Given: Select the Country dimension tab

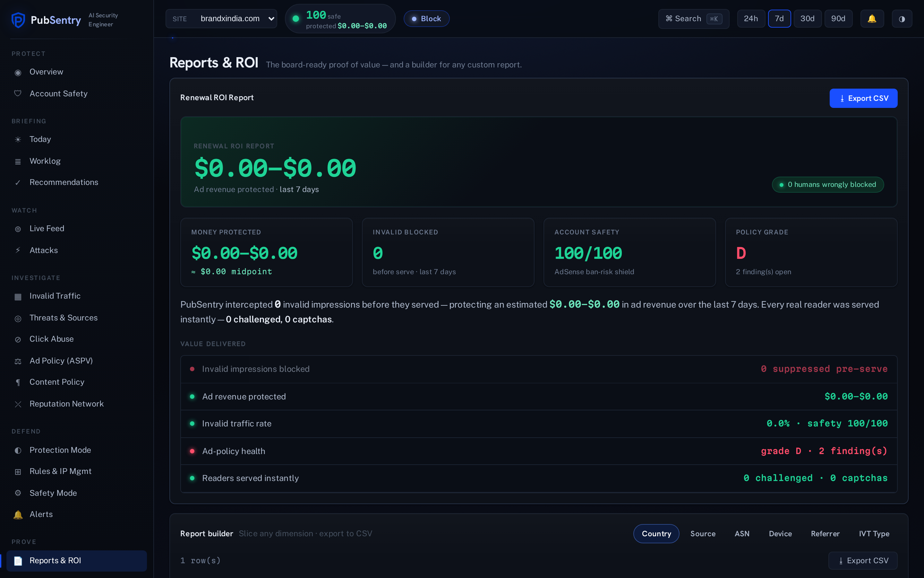Looking at the screenshot, I should [x=656, y=534].
